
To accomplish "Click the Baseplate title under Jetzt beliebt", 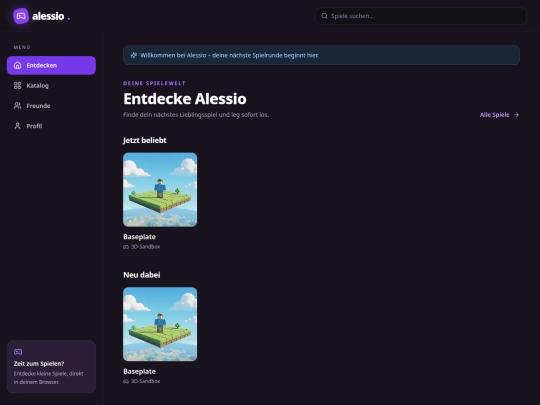I will click(139, 237).
